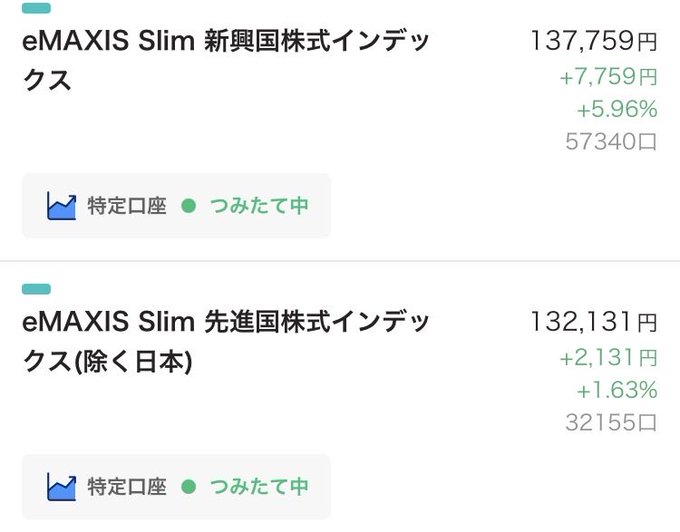Select the つみたて中 status for 新興国株式
This screenshot has height=532, width=680.
click(258, 206)
